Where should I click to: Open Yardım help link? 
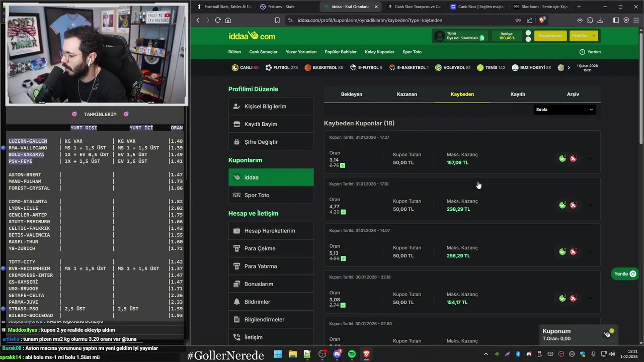pos(590,52)
